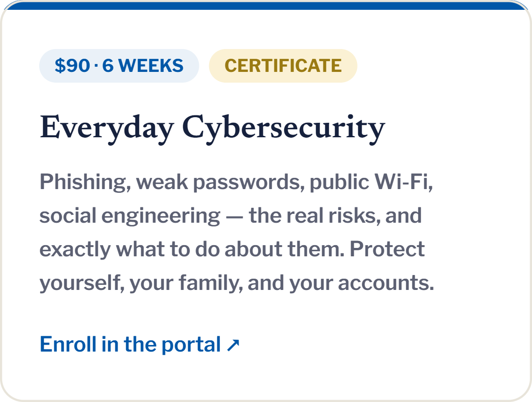Click the public Wi-Fi text in description
The height and width of the screenshot is (402, 532).
[x=371, y=183]
